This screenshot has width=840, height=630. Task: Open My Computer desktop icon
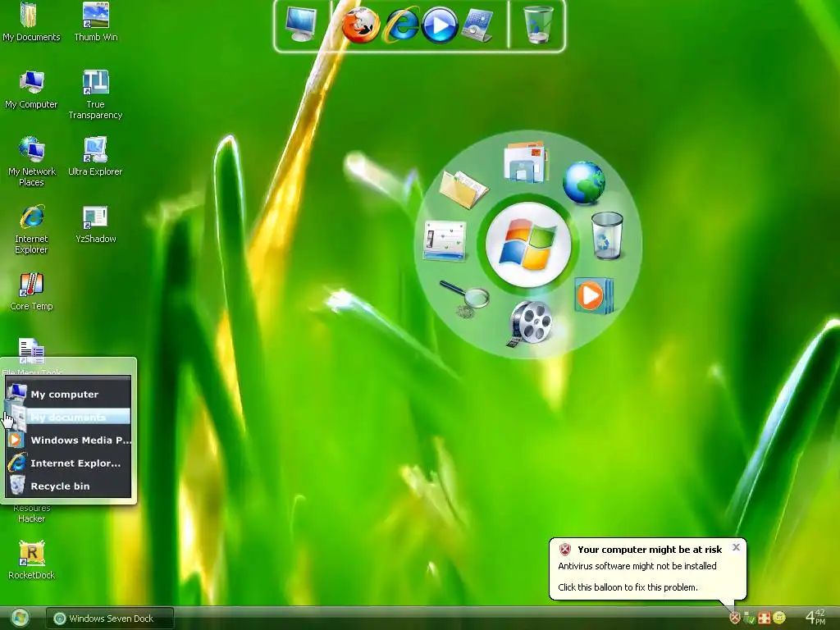point(31,89)
